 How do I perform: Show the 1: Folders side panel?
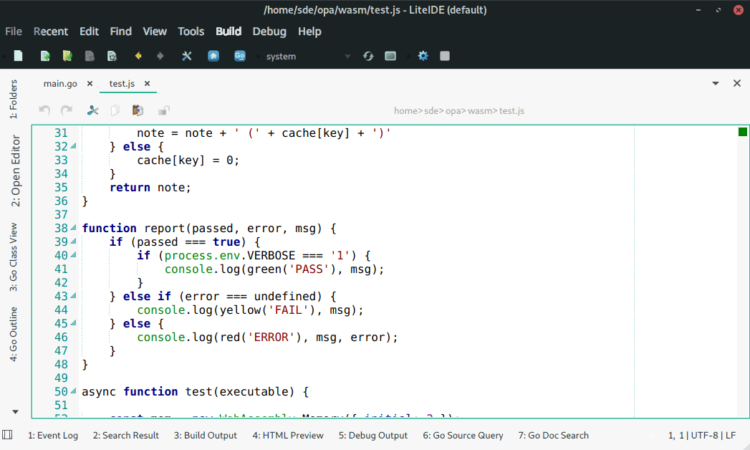point(13,99)
